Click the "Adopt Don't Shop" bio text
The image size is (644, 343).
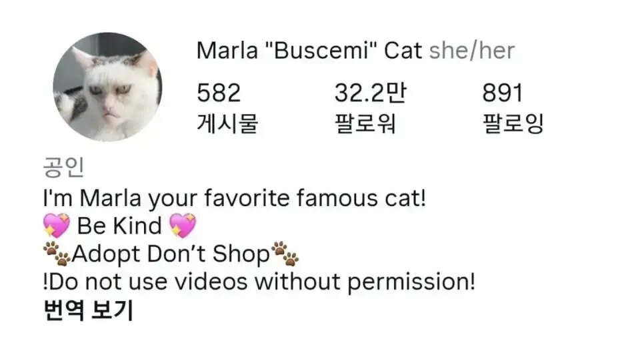171,254
